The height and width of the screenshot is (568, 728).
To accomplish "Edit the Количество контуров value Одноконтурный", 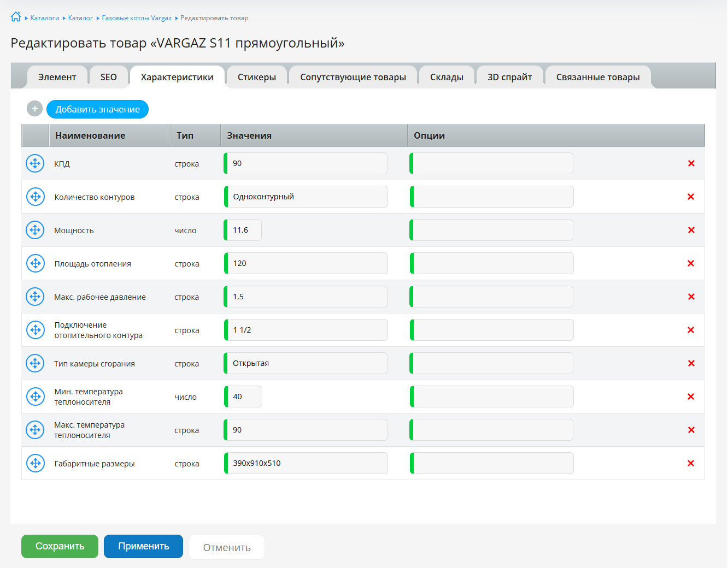I will click(306, 197).
